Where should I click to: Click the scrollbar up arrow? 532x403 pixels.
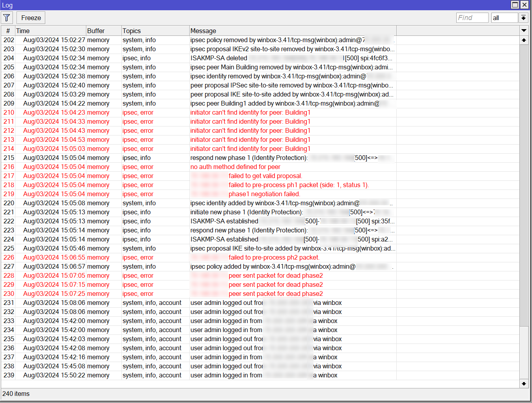524,40
